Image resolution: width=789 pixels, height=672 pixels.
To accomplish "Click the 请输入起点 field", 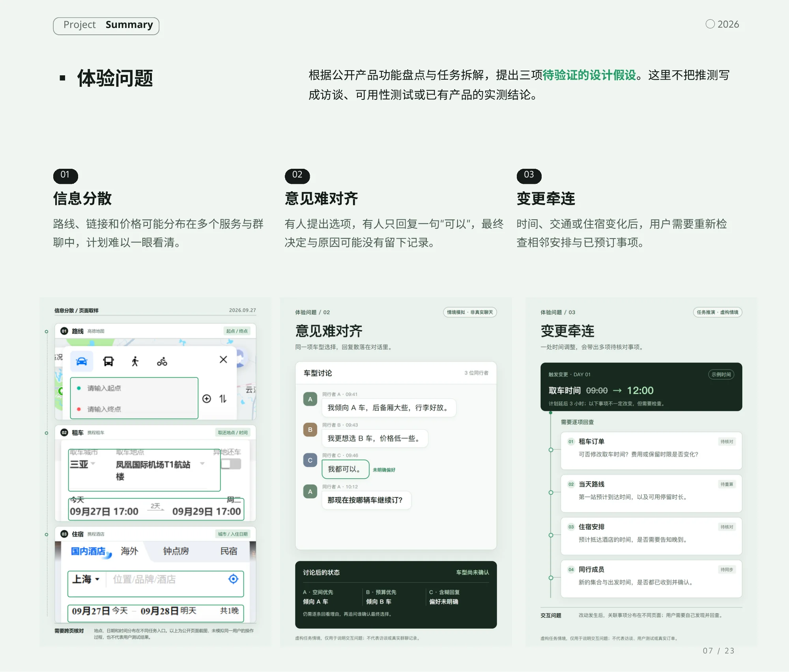I will tap(134, 388).
